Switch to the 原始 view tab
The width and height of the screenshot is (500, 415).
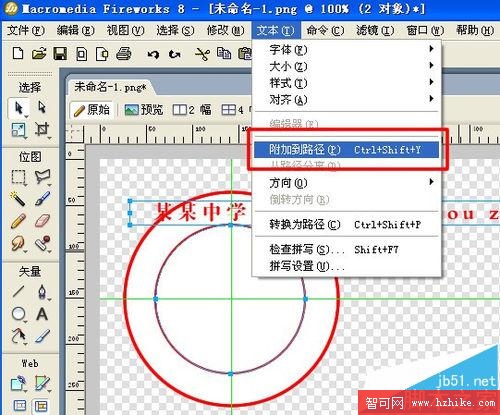[92, 110]
